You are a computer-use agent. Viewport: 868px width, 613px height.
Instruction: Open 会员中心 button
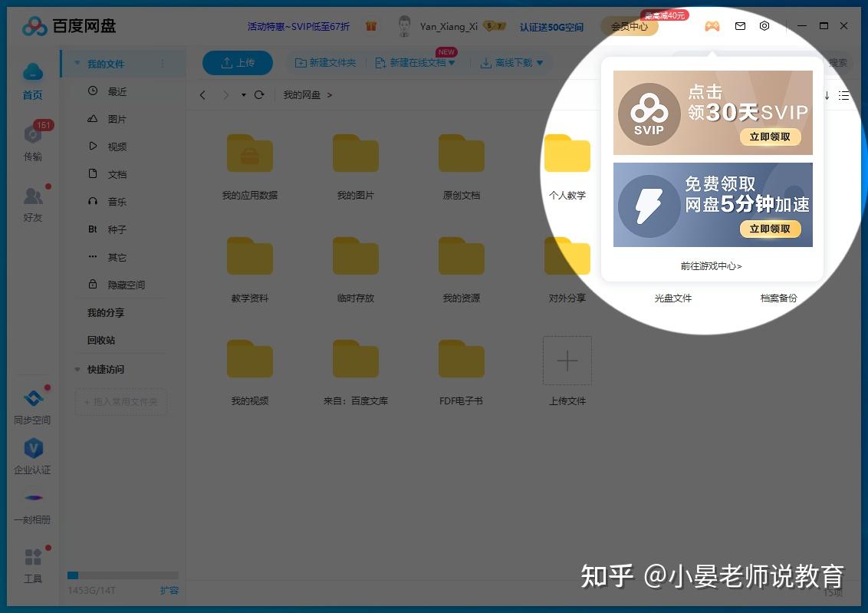(x=630, y=27)
